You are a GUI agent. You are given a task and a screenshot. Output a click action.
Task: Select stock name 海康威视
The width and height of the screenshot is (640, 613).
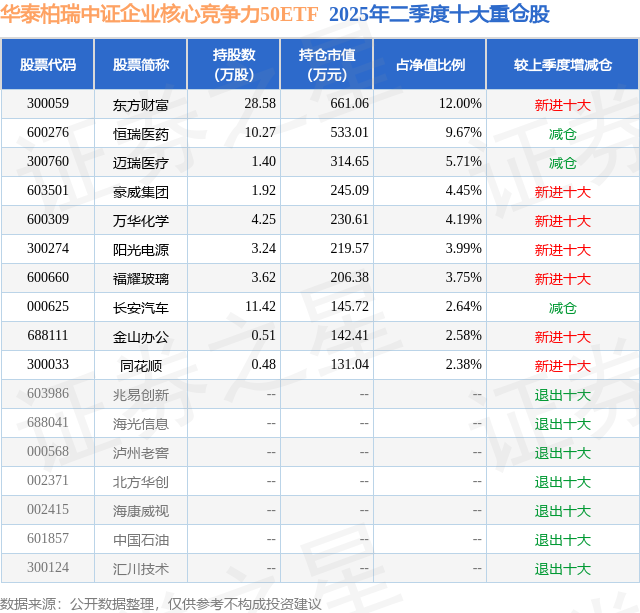(141, 511)
